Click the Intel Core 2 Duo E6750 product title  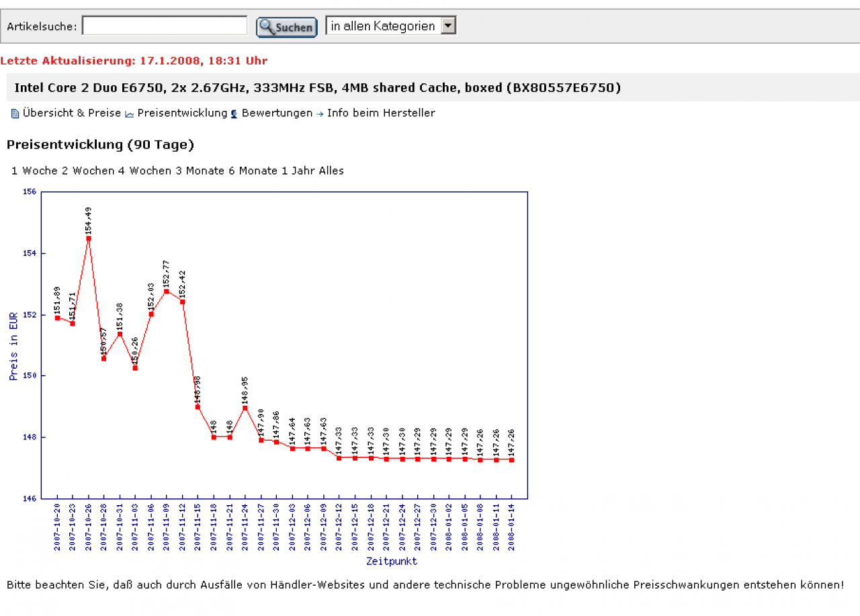click(318, 87)
